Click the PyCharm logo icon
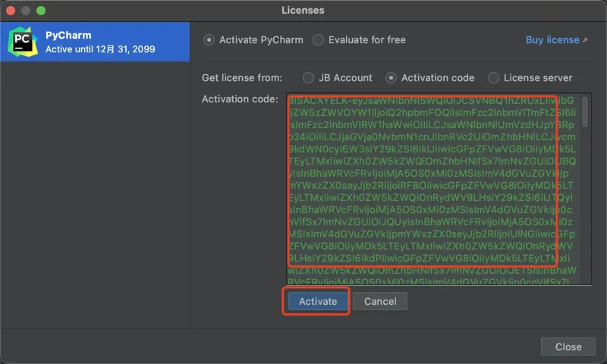The image size is (607, 364). point(23,42)
